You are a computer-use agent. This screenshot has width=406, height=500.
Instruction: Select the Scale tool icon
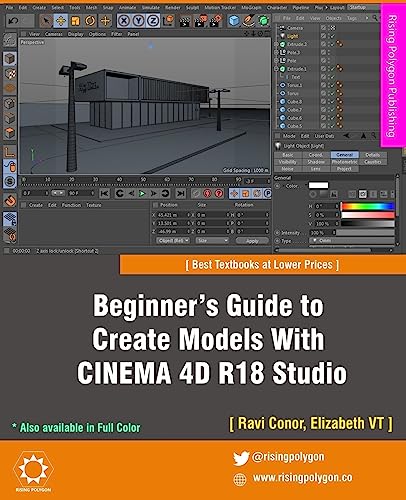[75, 21]
